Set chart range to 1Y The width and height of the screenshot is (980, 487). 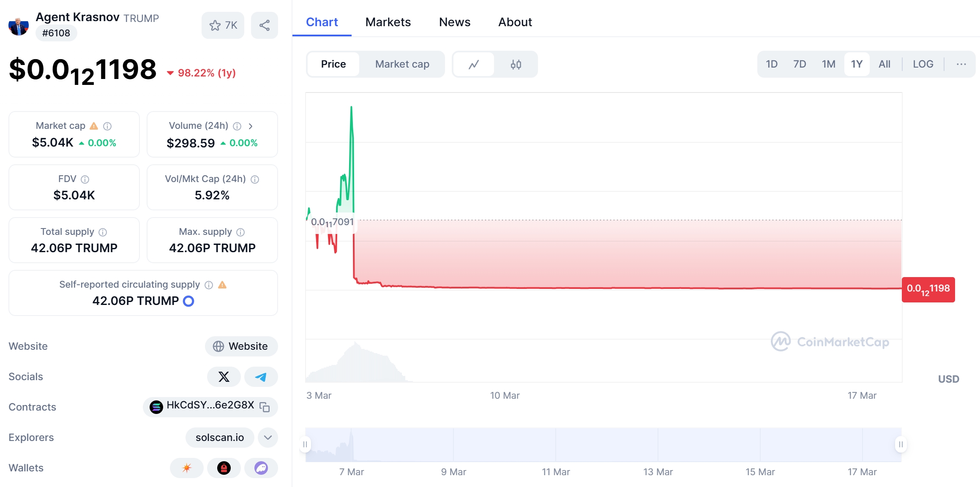click(x=857, y=64)
